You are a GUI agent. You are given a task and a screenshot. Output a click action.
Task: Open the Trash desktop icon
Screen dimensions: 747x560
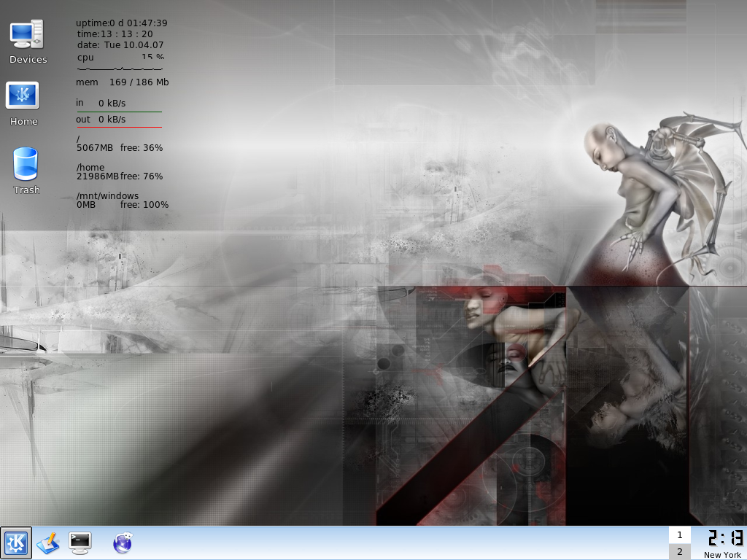tap(26, 171)
